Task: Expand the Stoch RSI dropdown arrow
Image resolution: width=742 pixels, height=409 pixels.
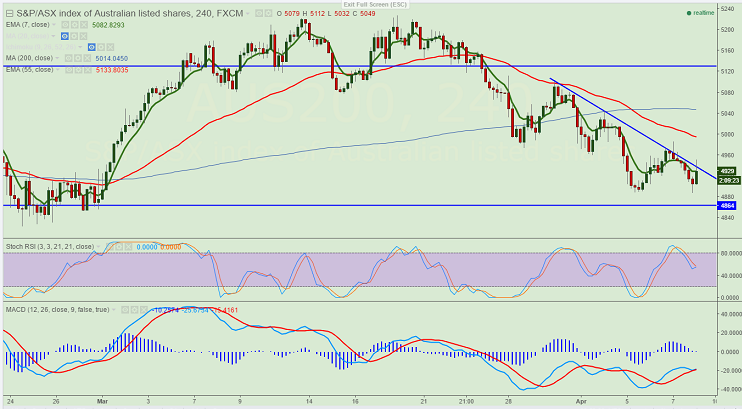Action: 98,247
